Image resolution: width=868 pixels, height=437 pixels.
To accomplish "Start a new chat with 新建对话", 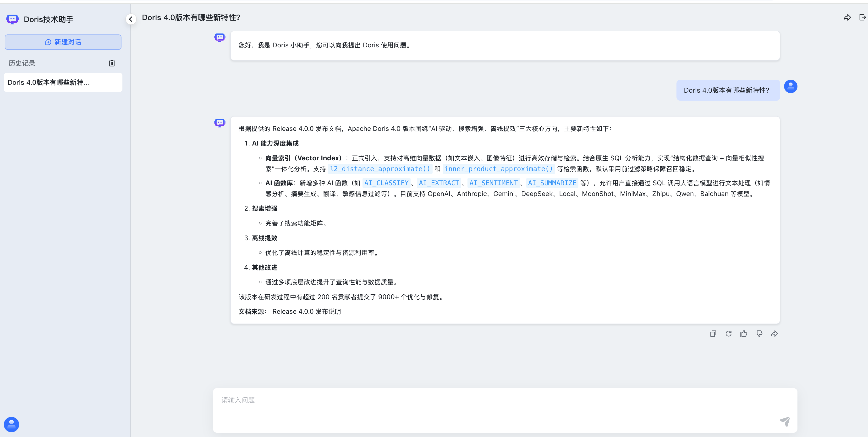I will pyautogui.click(x=63, y=42).
